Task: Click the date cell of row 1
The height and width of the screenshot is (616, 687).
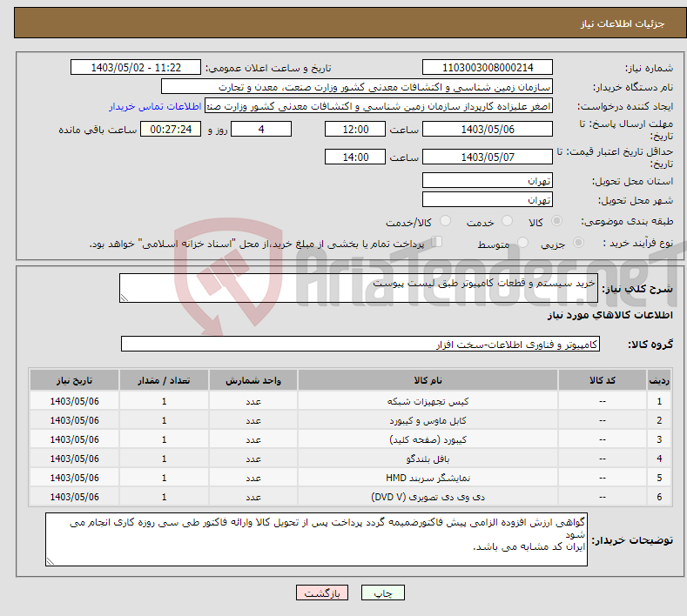Action: 75,401
